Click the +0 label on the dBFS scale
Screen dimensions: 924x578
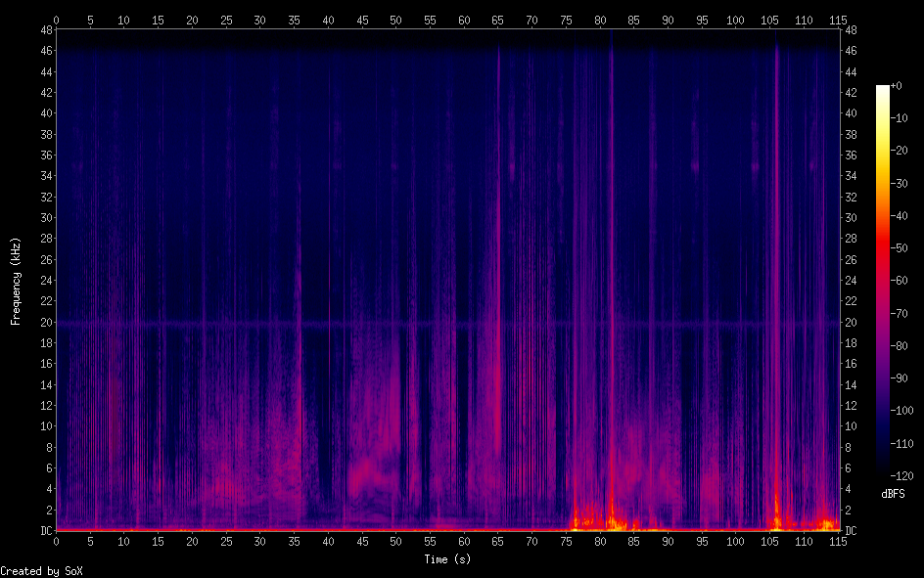coord(898,86)
